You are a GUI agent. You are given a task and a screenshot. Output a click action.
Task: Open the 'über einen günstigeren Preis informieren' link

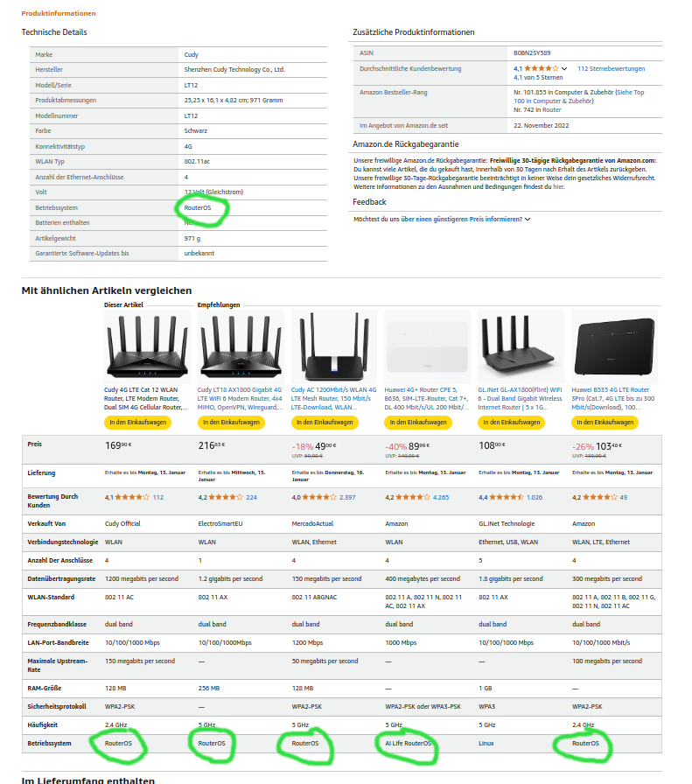point(462,220)
